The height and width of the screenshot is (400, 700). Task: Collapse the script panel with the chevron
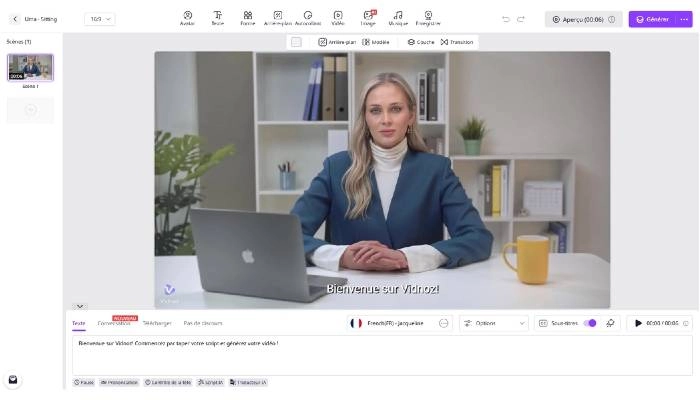[x=80, y=306]
